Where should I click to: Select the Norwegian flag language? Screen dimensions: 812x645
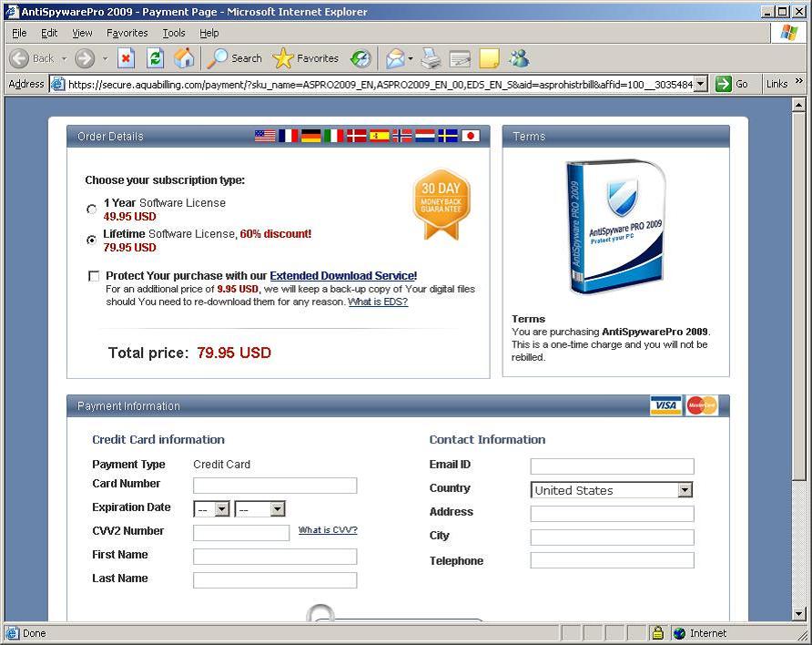(402, 137)
